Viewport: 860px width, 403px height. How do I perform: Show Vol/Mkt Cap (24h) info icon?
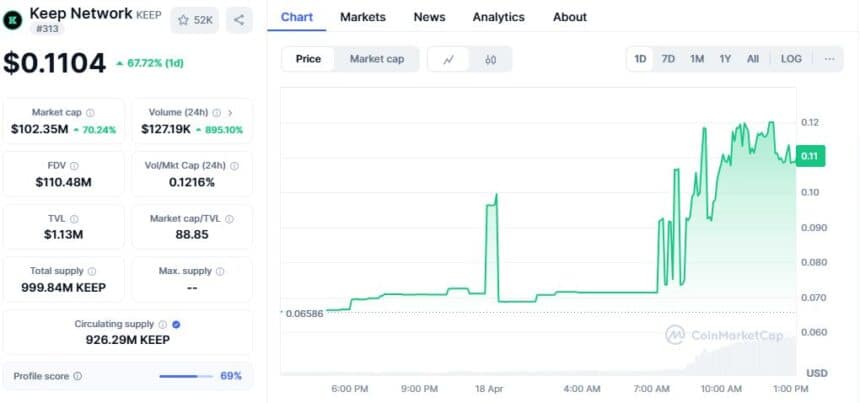234,166
